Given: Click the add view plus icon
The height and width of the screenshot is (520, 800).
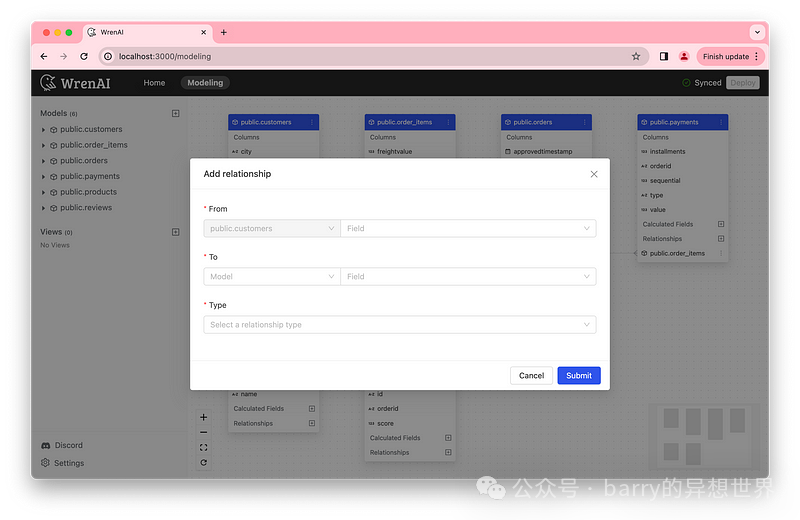Looking at the screenshot, I should pos(176,232).
